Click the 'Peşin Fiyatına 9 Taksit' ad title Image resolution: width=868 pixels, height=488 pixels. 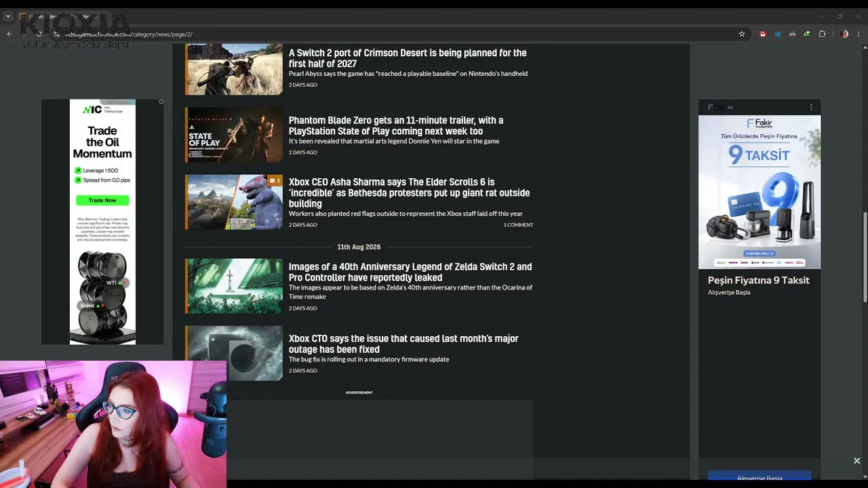pyautogui.click(x=759, y=281)
